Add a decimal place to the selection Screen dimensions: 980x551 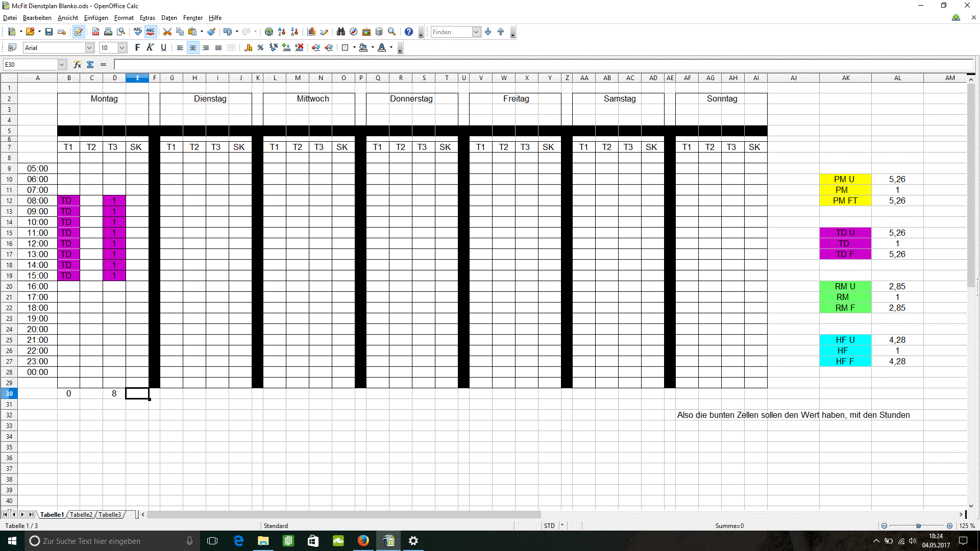[x=286, y=47]
